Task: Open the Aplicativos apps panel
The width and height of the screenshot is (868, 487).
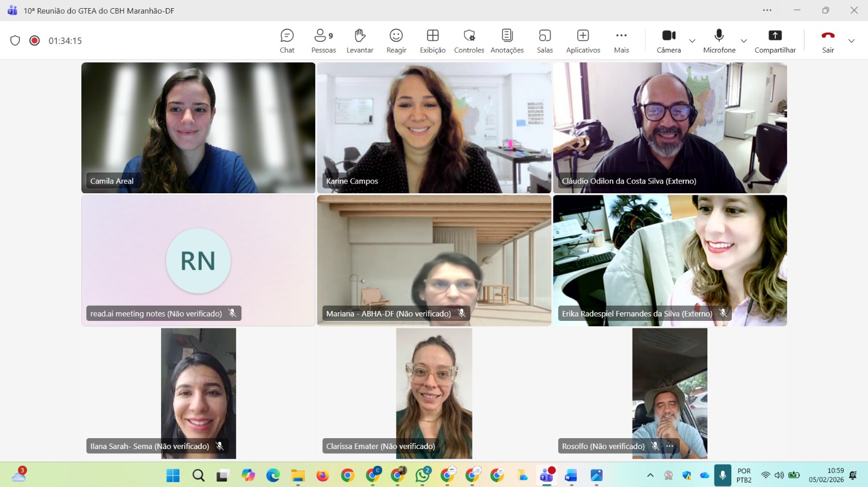Action: [x=583, y=41]
